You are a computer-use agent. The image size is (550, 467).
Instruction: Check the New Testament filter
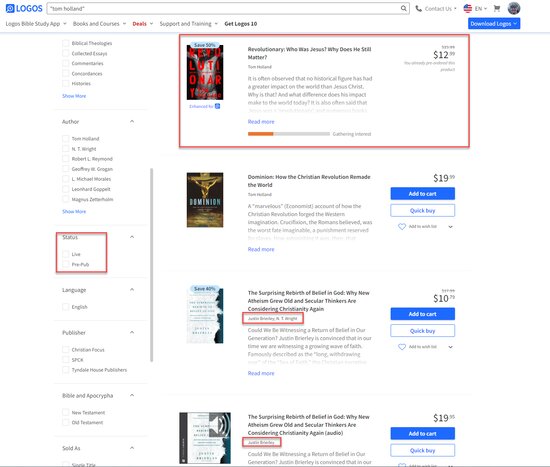point(65,412)
